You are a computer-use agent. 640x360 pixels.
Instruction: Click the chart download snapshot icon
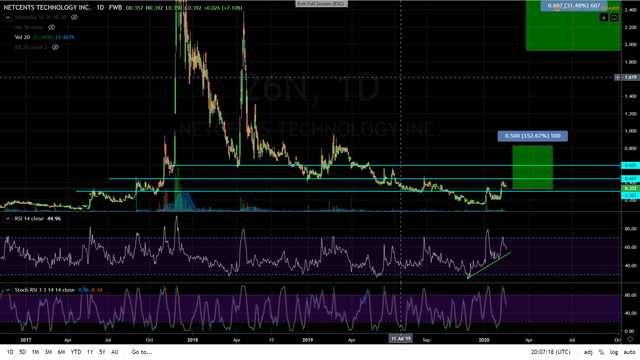coord(604,18)
